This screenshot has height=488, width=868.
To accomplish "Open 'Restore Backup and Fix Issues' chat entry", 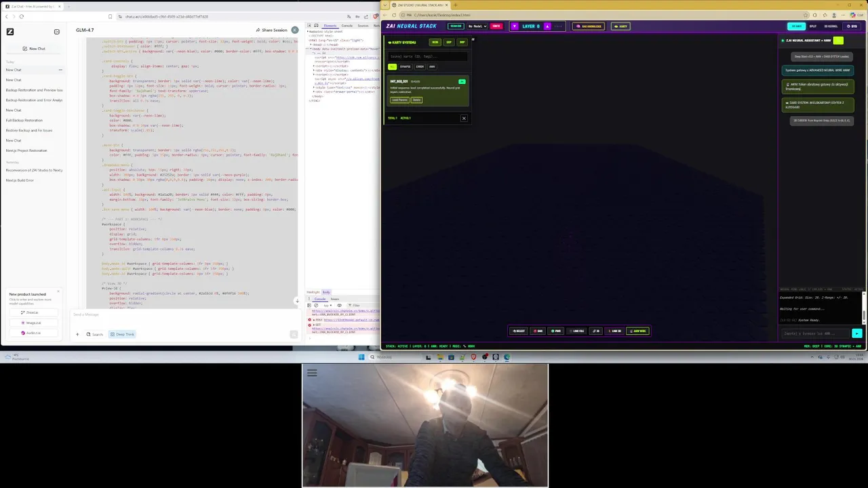I will [x=28, y=130].
